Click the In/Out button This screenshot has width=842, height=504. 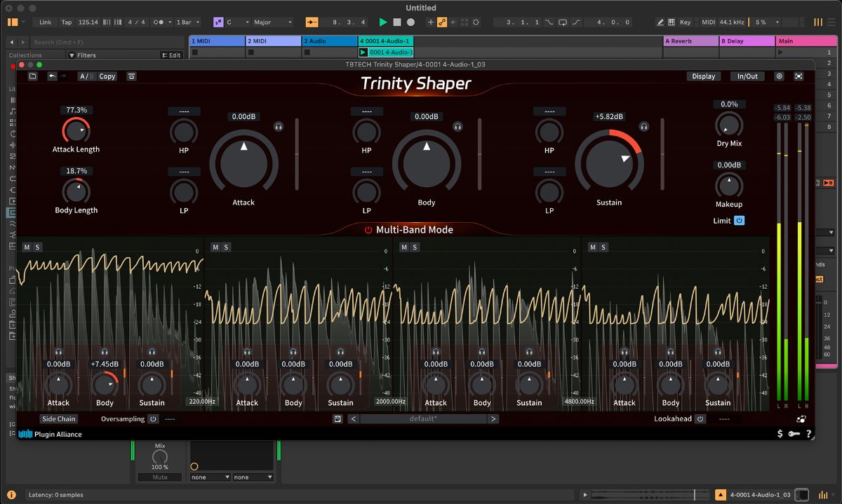coord(747,76)
